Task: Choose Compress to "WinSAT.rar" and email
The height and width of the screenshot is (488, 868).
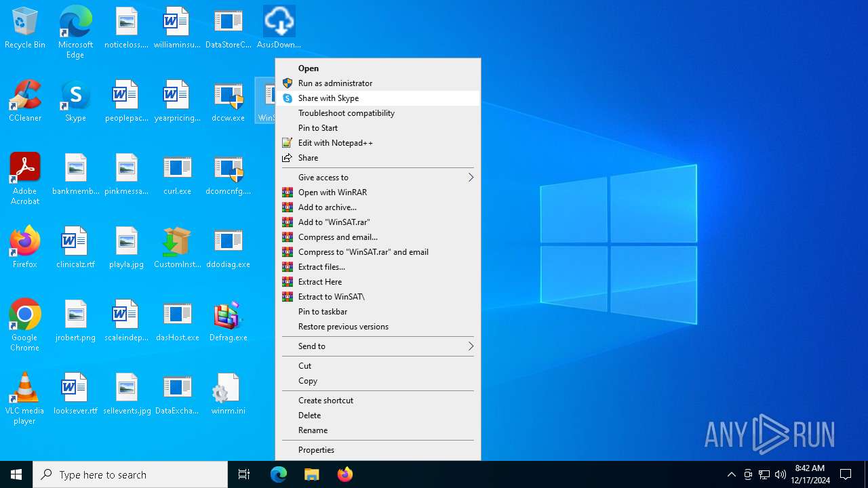Action: click(378, 252)
